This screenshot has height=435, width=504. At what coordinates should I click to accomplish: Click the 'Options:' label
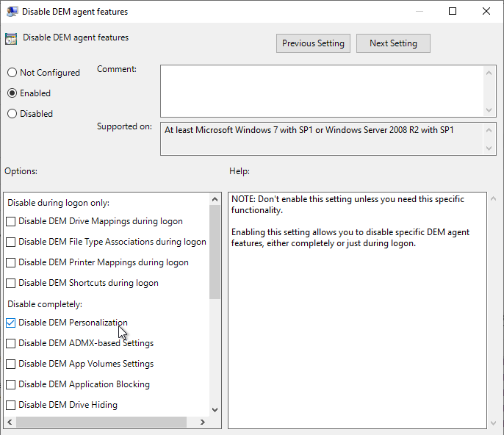pyautogui.click(x=21, y=171)
